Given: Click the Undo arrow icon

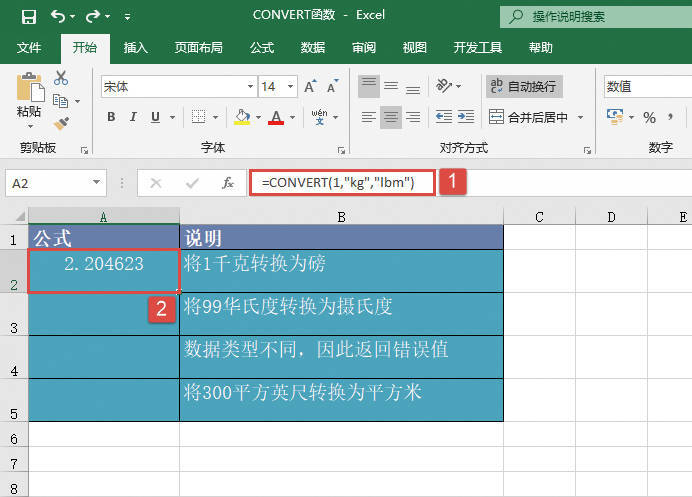Looking at the screenshot, I should [x=58, y=16].
